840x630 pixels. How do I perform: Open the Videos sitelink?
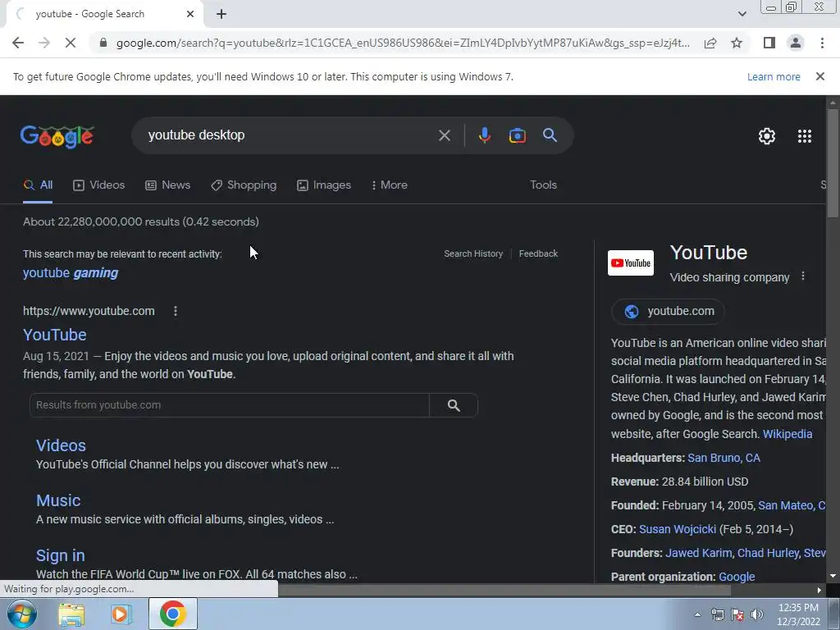point(61,445)
